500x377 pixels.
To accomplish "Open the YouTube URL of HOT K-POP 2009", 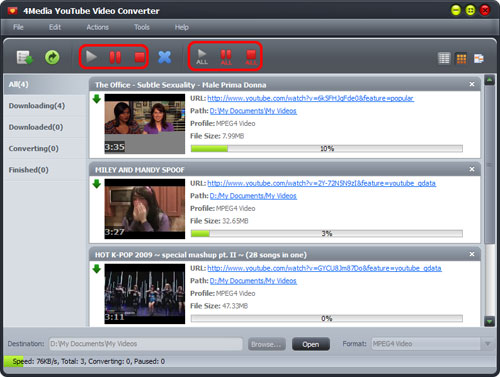I will pos(324,268).
